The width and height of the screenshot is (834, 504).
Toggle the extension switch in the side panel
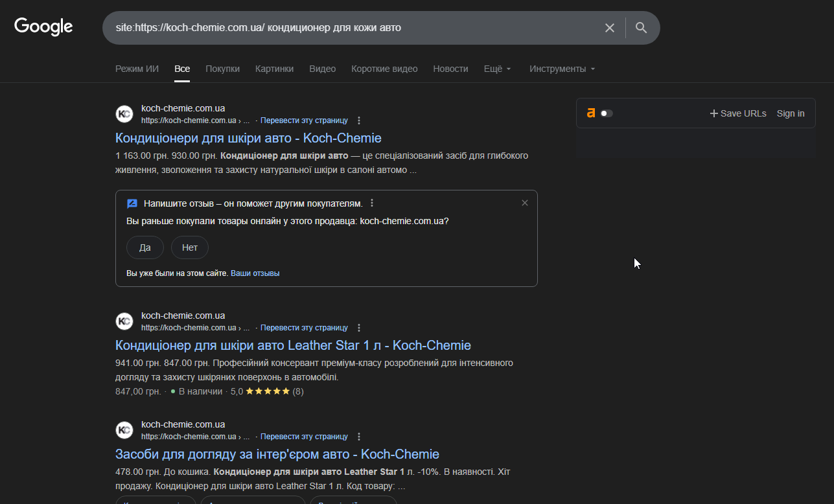coord(606,113)
